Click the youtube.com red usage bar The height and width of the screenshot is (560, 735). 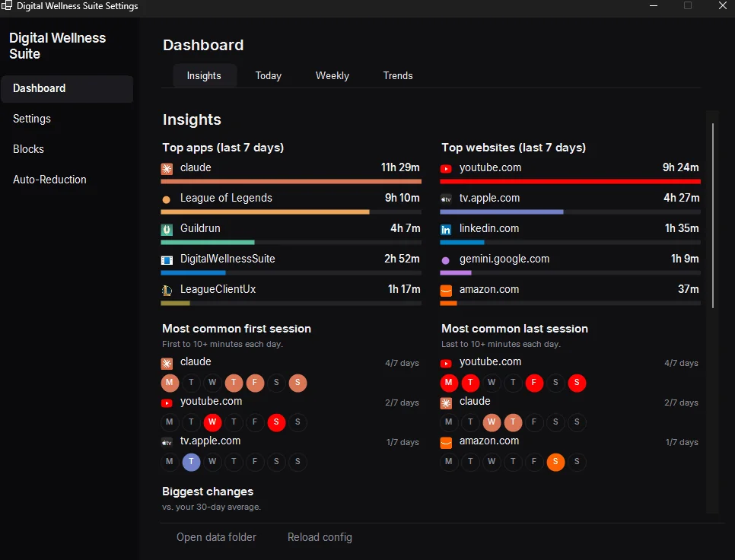tap(570, 181)
